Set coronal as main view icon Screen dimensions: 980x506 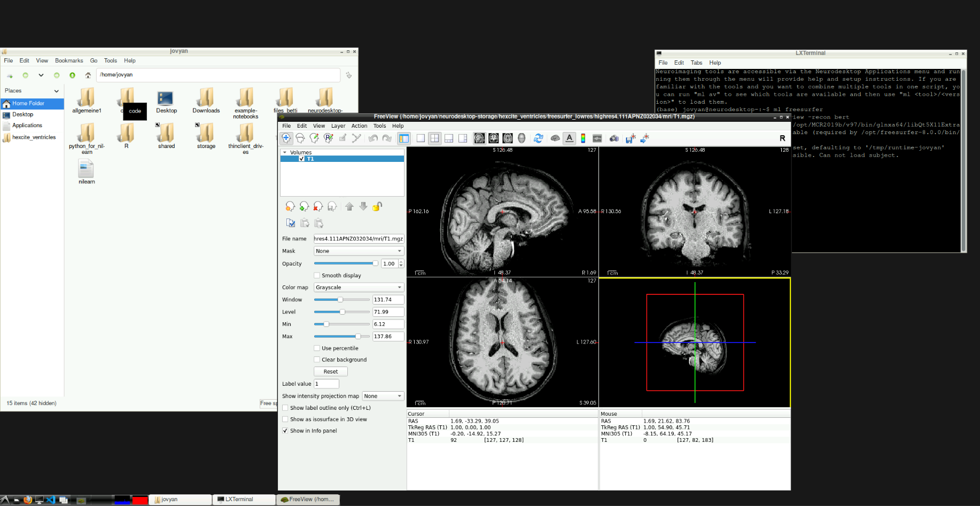pos(494,138)
